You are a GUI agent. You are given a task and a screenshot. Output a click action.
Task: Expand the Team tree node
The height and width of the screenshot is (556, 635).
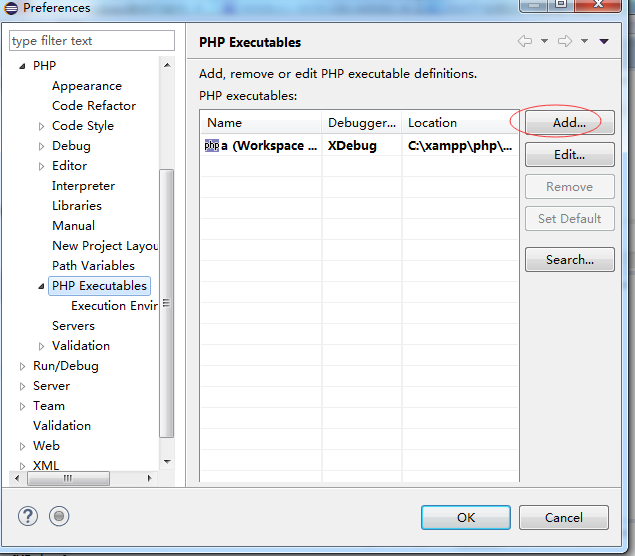(22, 406)
